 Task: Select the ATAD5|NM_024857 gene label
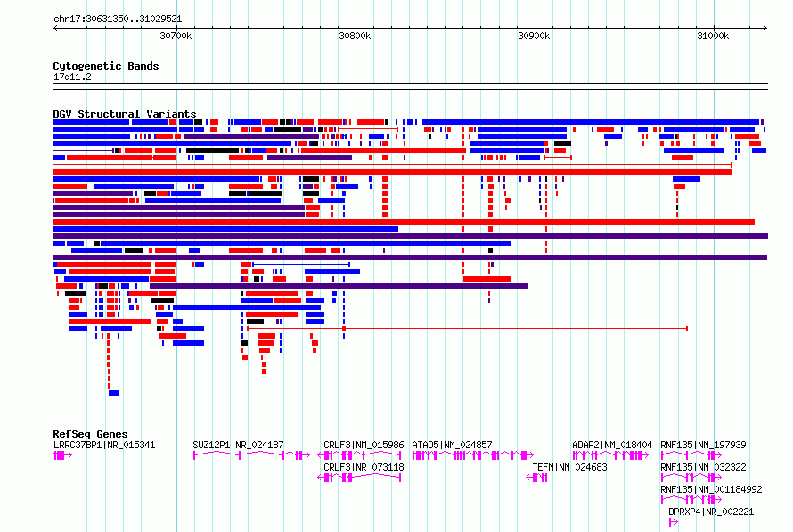pos(452,445)
